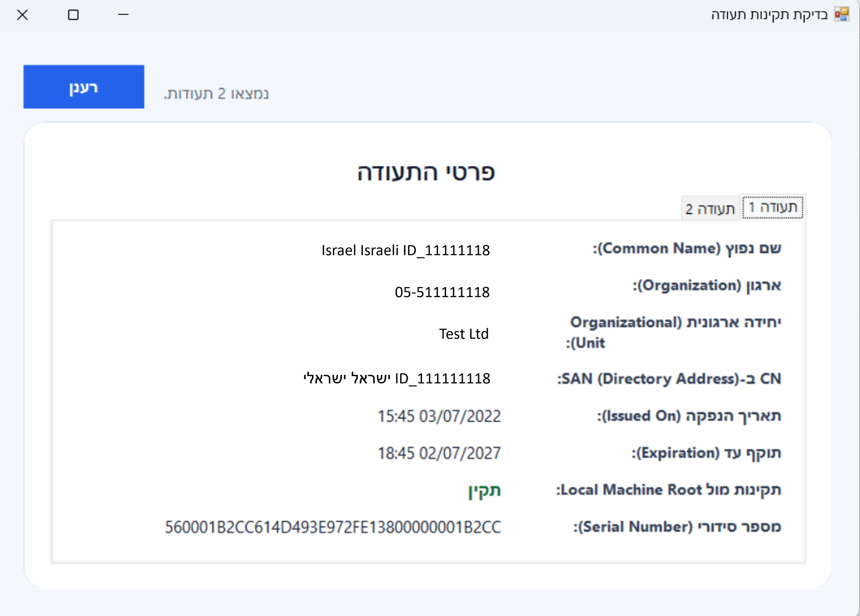Click the Common Name value Israel Israeli
The image size is (860, 616).
pyautogui.click(x=405, y=250)
